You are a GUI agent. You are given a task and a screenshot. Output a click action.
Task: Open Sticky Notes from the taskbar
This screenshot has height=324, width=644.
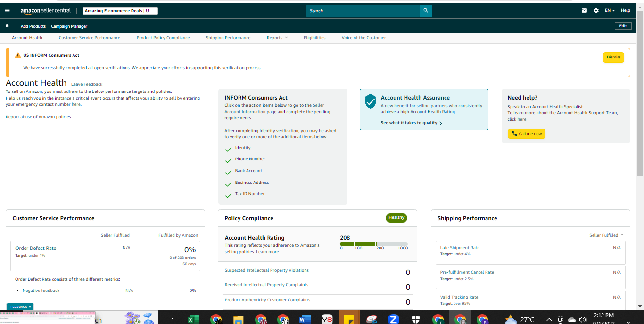tap(349, 319)
